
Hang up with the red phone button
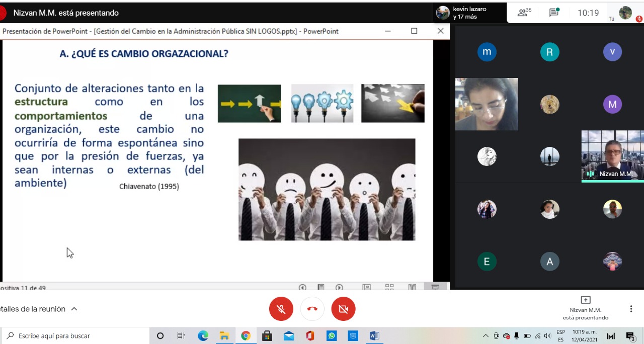click(312, 309)
